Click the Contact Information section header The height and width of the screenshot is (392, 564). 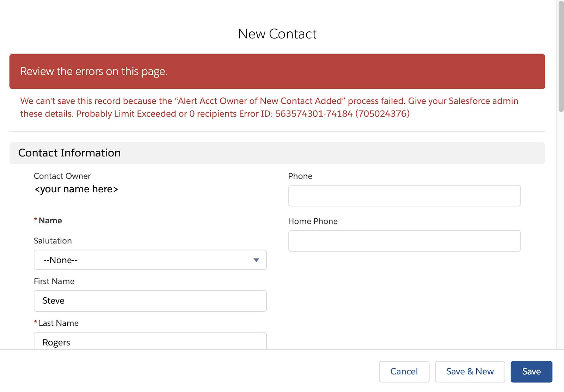pyautogui.click(x=277, y=153)
